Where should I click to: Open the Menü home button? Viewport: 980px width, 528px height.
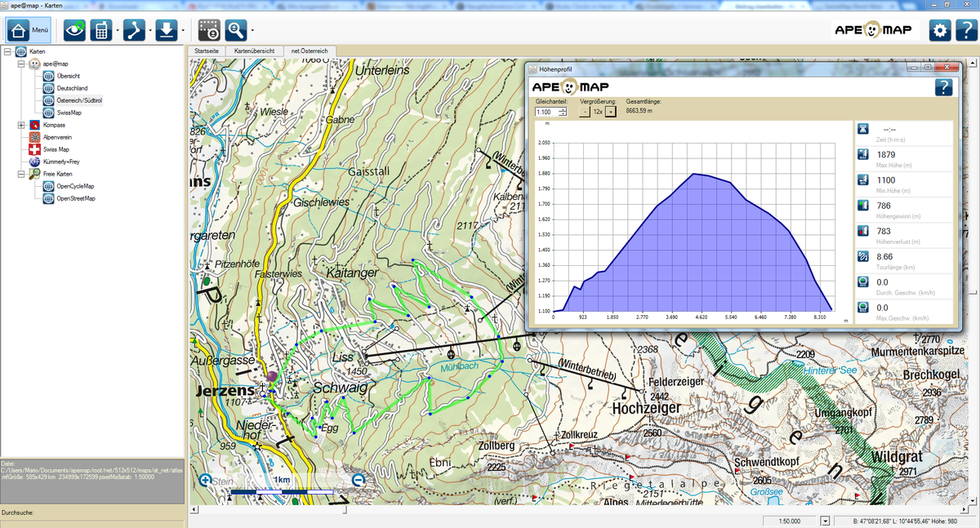click(x=29, y=30)
